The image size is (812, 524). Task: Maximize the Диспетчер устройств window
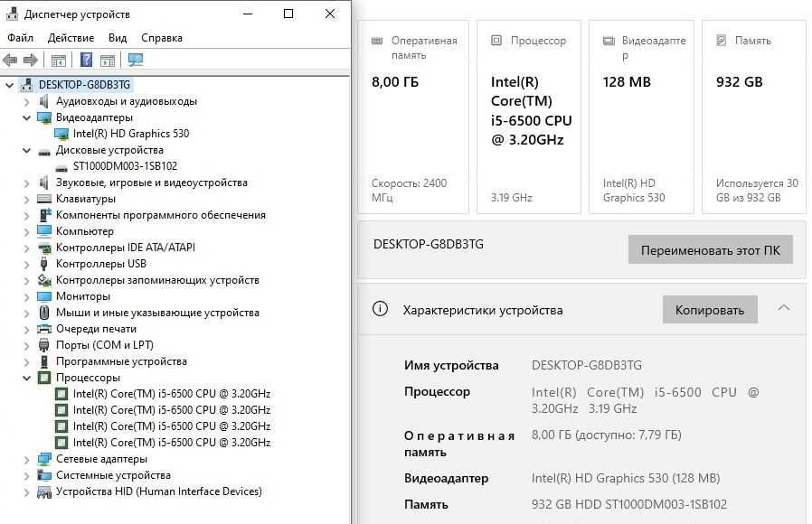[288, 14]
